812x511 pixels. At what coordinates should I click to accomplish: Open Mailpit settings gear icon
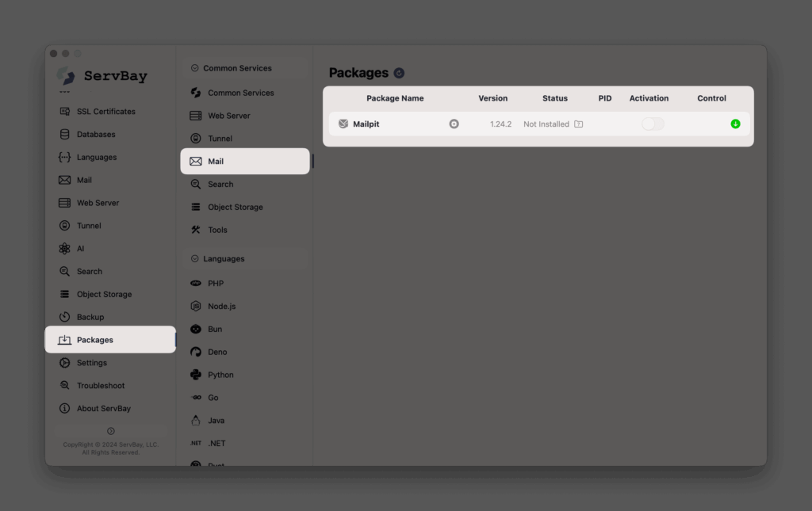click(x=454, y=124)
